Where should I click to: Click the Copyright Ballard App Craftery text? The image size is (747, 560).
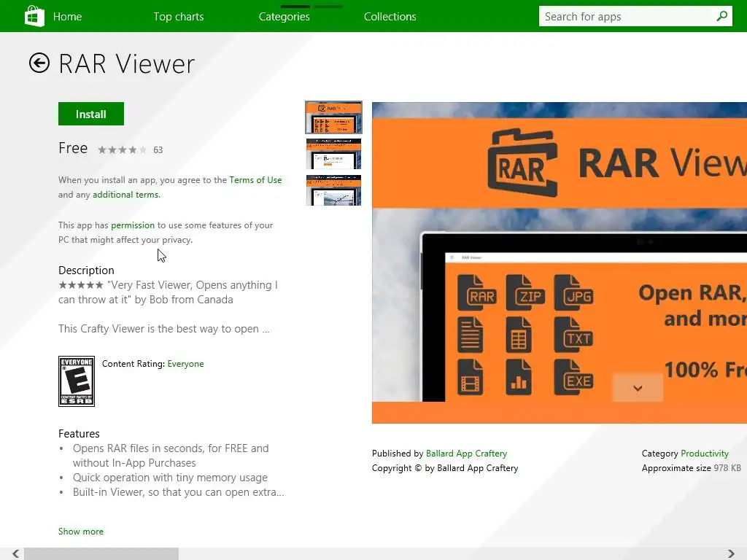point(445,468)
